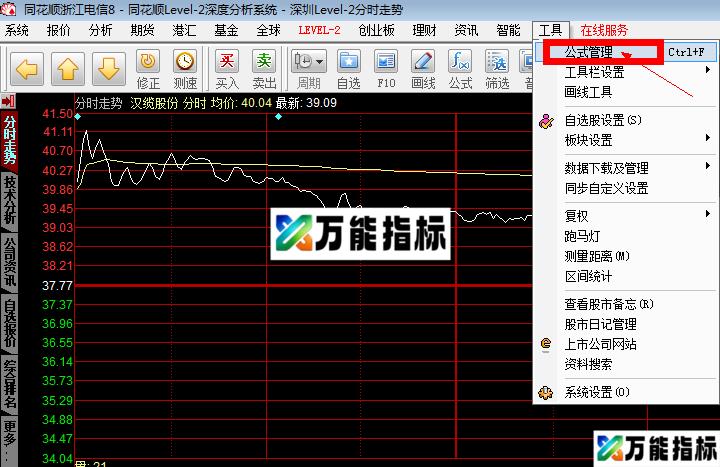This screenshot has height=467, width=720.
Task: Expand the 数据下载及管理 submenu
Action: (625, 168)
